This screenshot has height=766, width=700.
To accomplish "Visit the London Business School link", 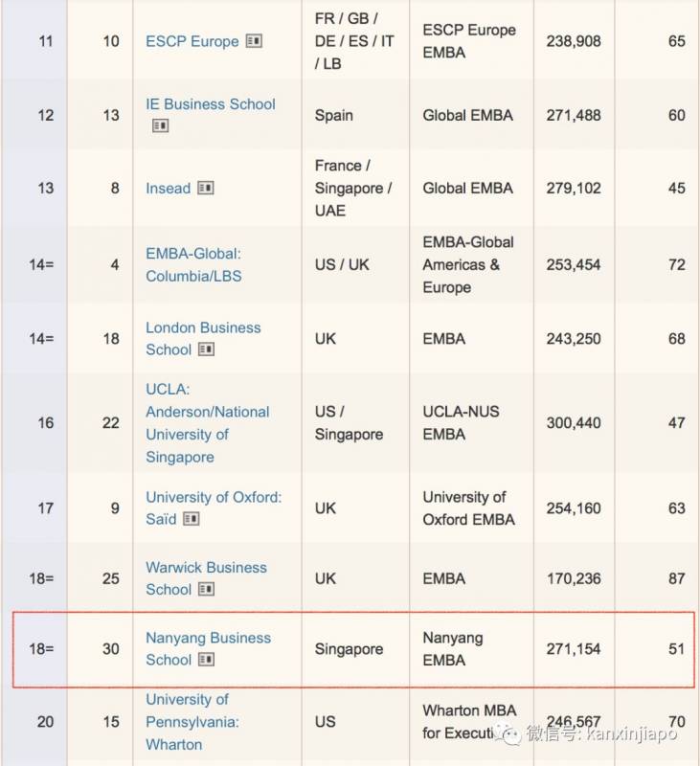I will click(202, 327).
